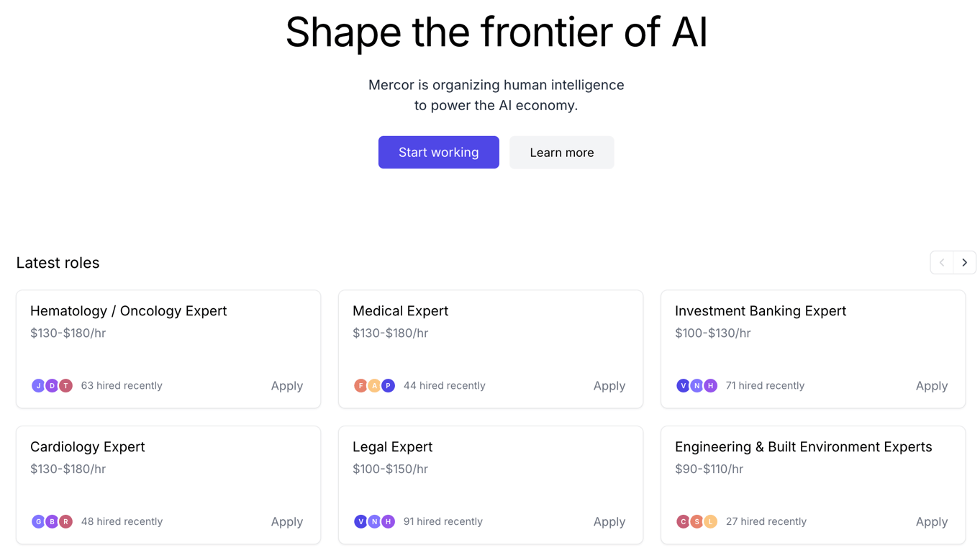Open the Legal Expert role title
Image resolution: width=980 pixels, height=553 pixels.
[x=392, y=446]
